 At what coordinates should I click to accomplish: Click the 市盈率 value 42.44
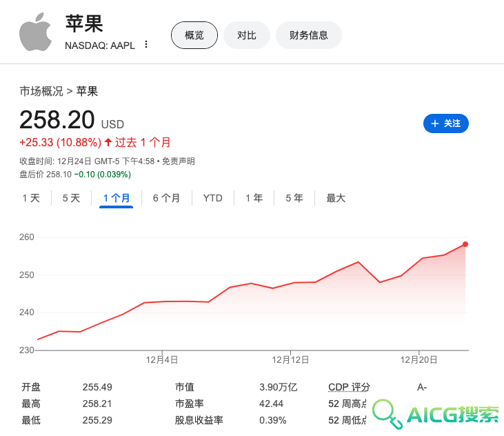tap(271, 404)
